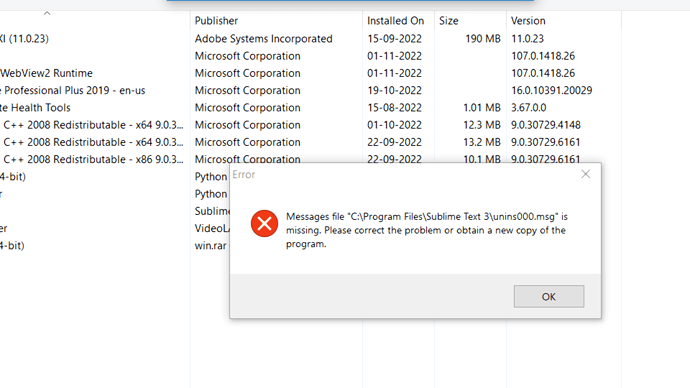Close the Error dialog with the X
The width and height of the screenshot is (690, 388).
pyautogui.click(x=586, y=174)
